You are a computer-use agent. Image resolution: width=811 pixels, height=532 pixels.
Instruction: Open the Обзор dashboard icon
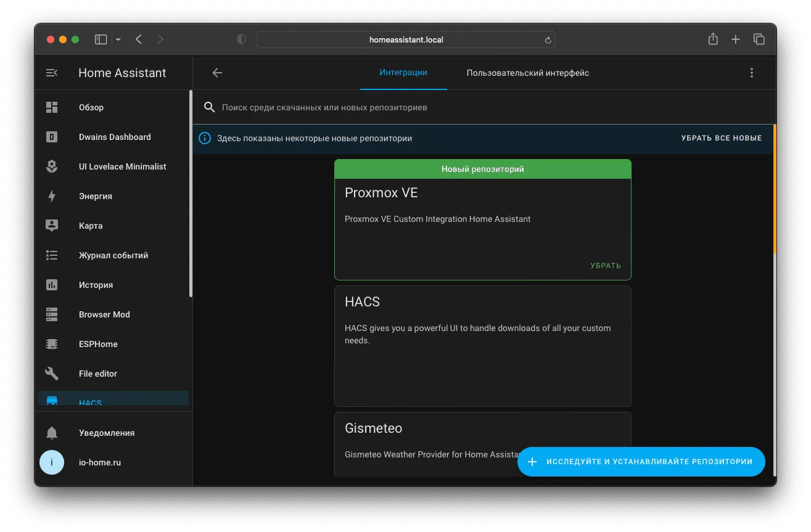(x=52, y=107)
